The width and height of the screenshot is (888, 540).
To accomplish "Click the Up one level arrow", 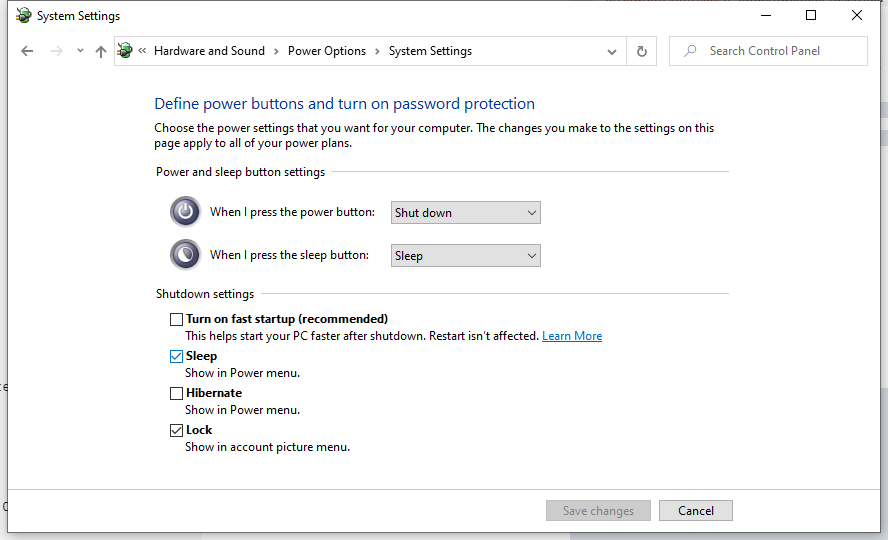I will [100, 51].
